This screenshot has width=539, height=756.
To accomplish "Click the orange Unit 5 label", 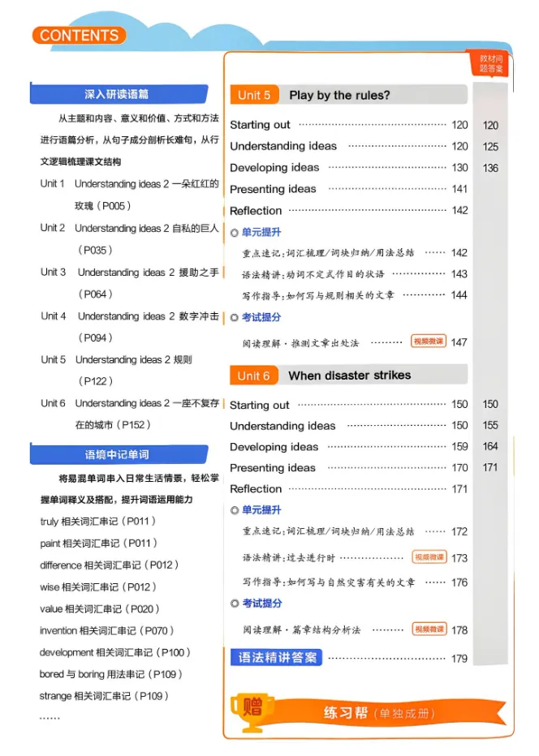I will pos(254,95).
